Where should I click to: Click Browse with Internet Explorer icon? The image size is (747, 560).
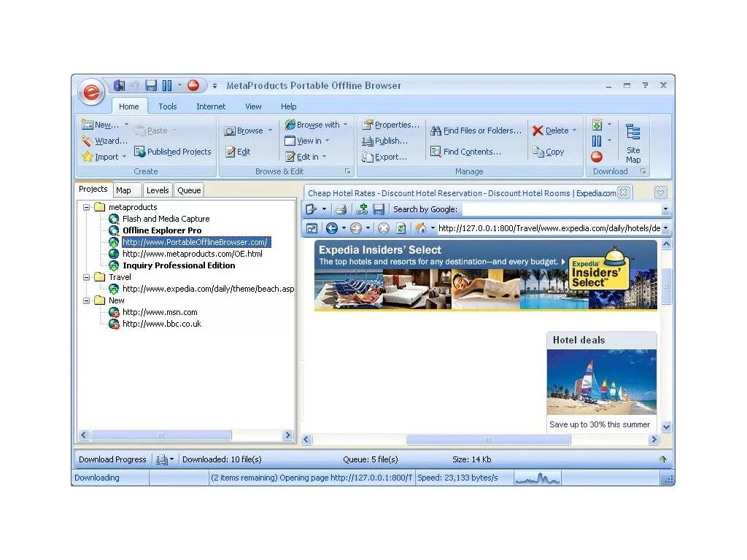tap(290, 125)
